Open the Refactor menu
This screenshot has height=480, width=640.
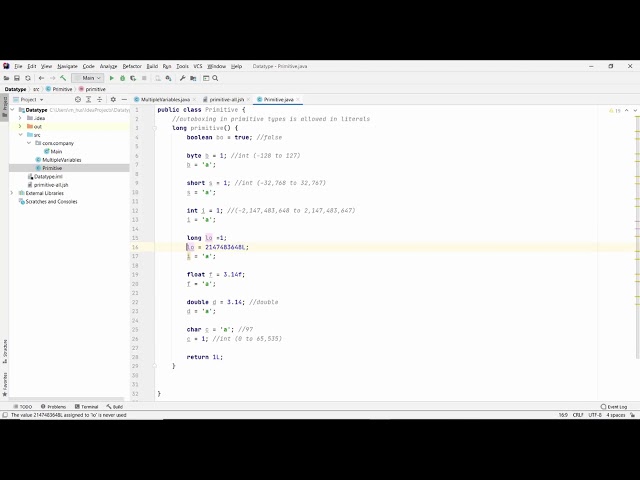pyautogui.click(x=132, y=66)
